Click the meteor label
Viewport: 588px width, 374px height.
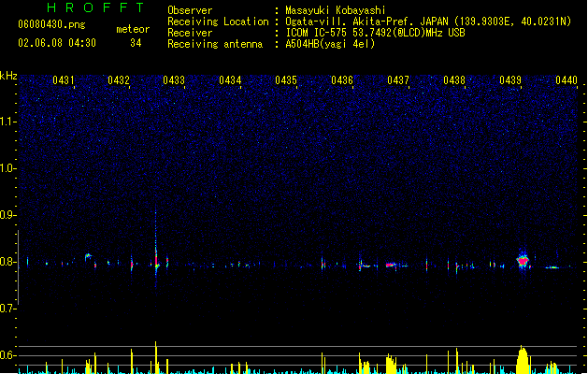coord(133,29)
